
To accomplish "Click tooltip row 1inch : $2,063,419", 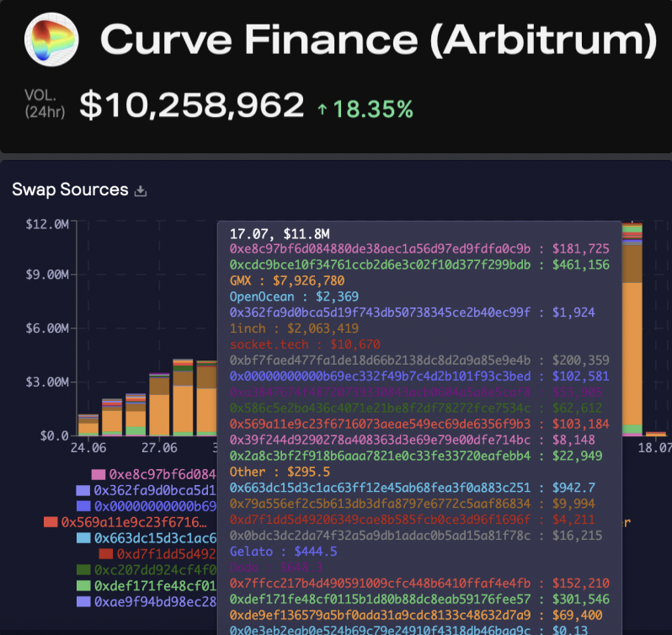I will click(294, 328).
